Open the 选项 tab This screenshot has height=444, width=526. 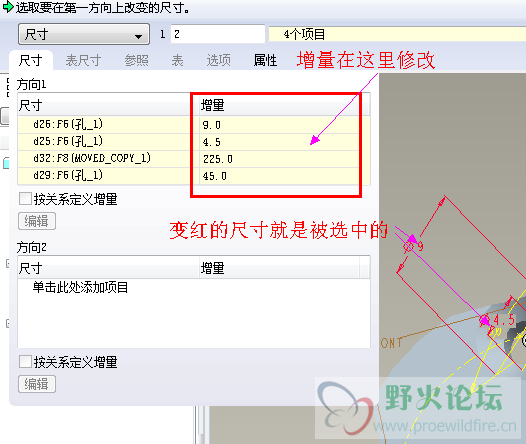pos(218,61)
